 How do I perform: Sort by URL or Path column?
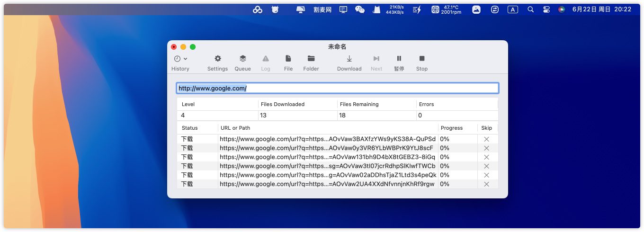328,128
